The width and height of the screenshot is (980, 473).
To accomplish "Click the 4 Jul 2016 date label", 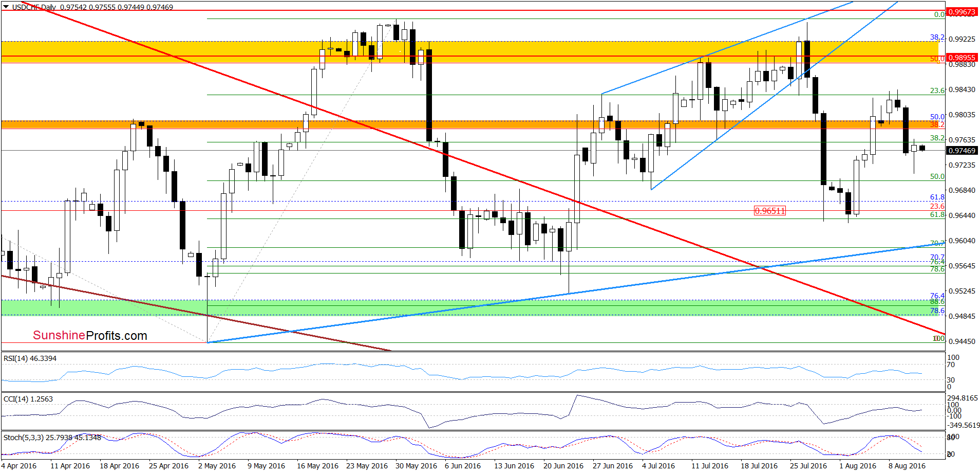I will [x=658, y=466].
